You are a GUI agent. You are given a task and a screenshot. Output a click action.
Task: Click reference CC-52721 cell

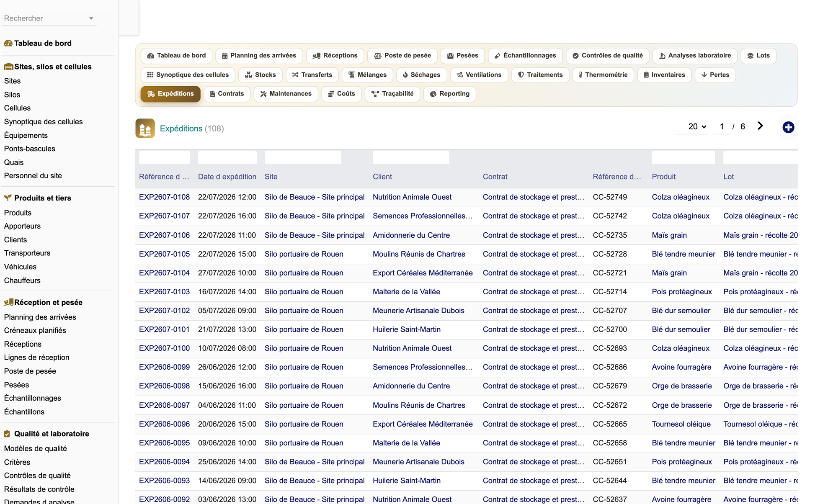(610, 273)
